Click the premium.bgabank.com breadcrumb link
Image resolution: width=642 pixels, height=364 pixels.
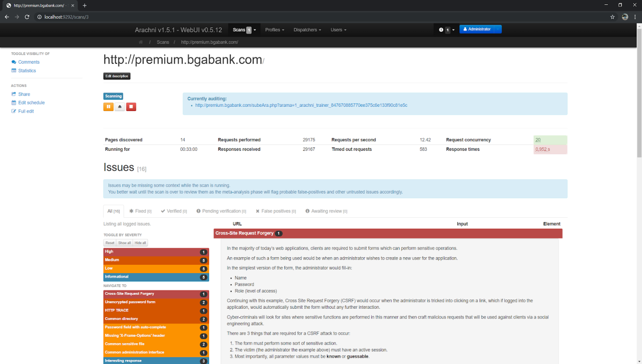[209, 42]
